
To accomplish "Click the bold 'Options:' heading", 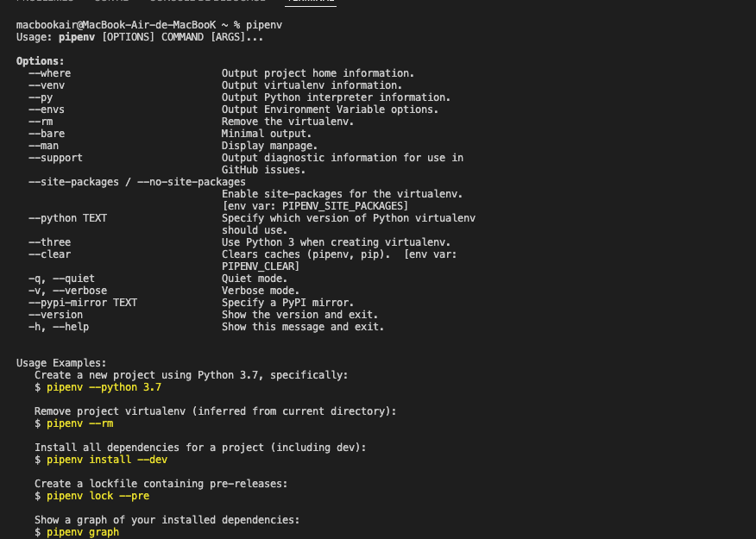I will pos(41,61).
